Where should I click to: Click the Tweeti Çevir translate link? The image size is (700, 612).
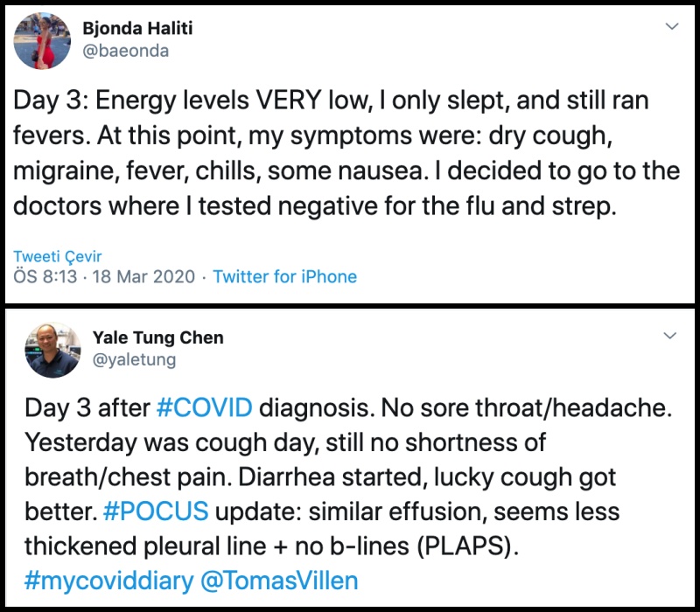pyautogui.click(x=57, y=256)
